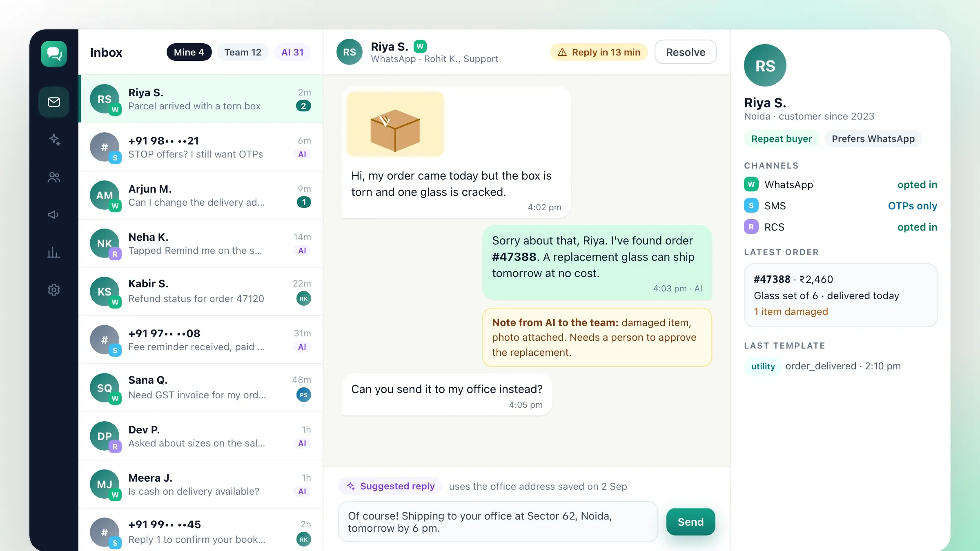The image size is (980, 551).
Task: Open Kabir S. refund status conversation
Action: [x=200, y=292]
